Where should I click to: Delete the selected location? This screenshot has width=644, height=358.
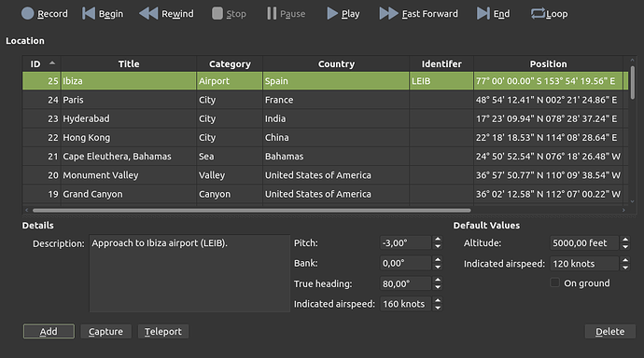[x=609, y=331]
